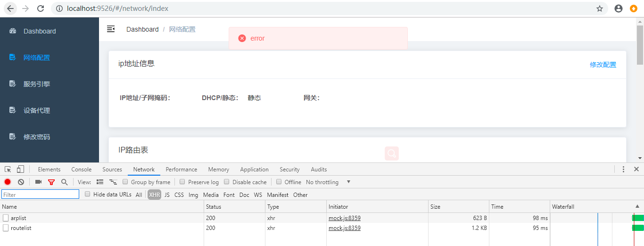
Task: Open the browser profile avatar
Action: pos(619,8)
